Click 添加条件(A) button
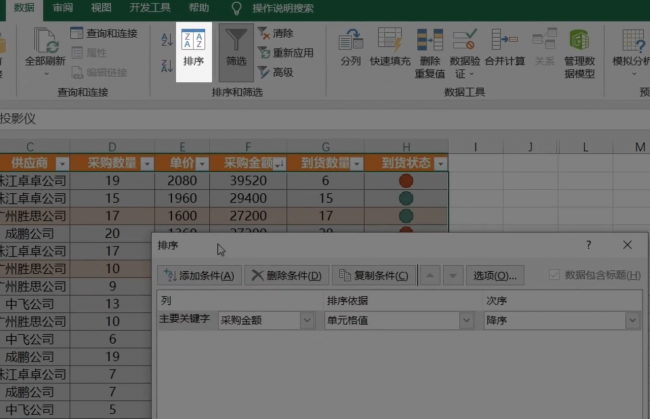The height and width of the screenshot is (419, 650). (x=199, y=276)
